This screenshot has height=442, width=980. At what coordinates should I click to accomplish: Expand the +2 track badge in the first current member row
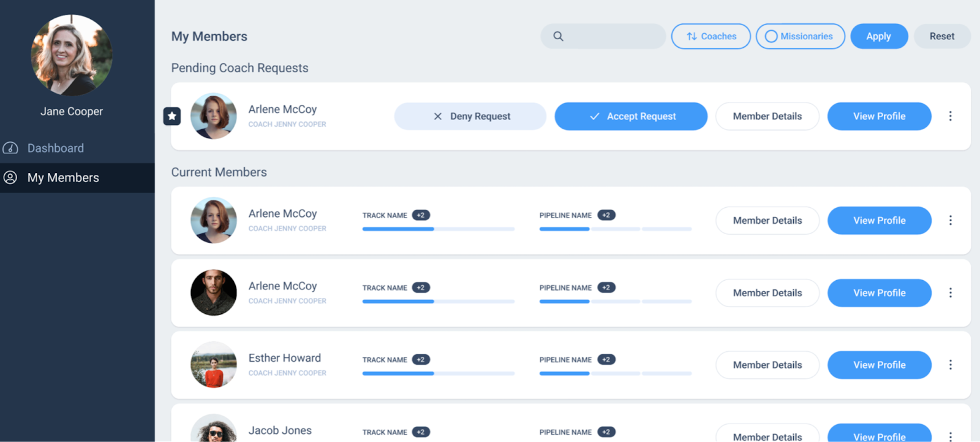[x=421, y=215]
